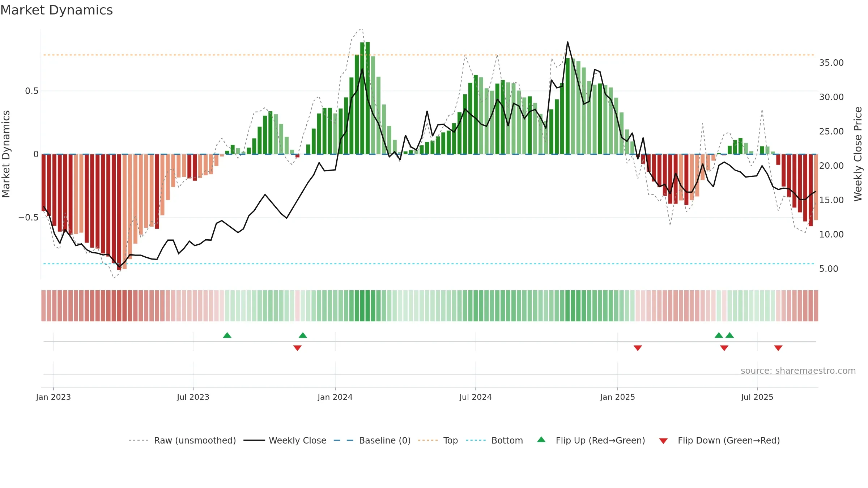Viewport: 868px width, 488px height.
Task: Click the Jul 2023 axis label
Action: (193, 397)
